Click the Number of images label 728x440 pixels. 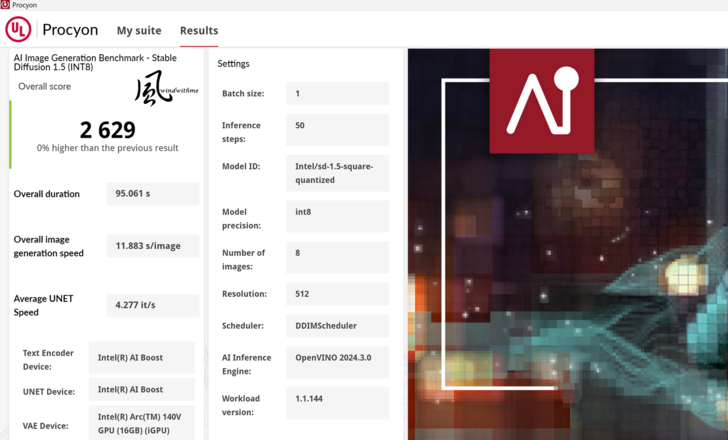coord(243,259)
